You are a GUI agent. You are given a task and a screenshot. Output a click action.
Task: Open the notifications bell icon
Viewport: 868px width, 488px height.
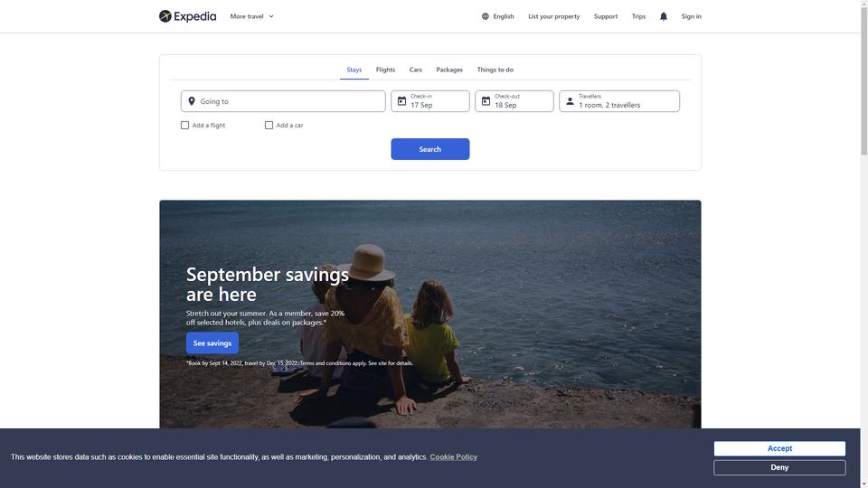tap(663, 16)
